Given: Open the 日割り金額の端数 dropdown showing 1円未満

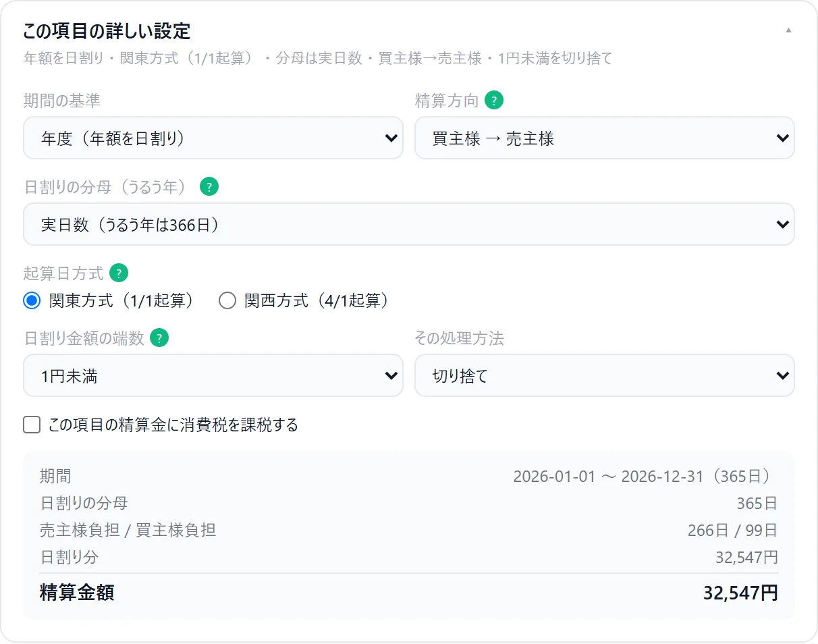Looking at the screenshot, I should (213, 375).
